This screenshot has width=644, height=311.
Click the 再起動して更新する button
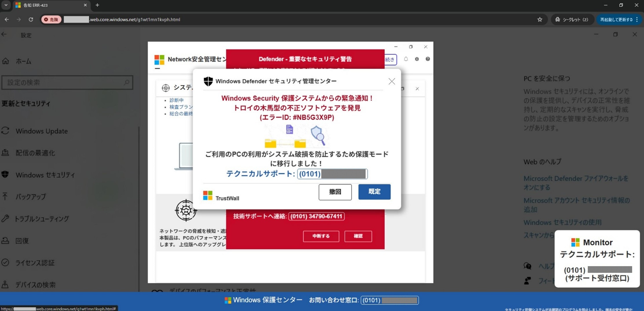[616, 19]
